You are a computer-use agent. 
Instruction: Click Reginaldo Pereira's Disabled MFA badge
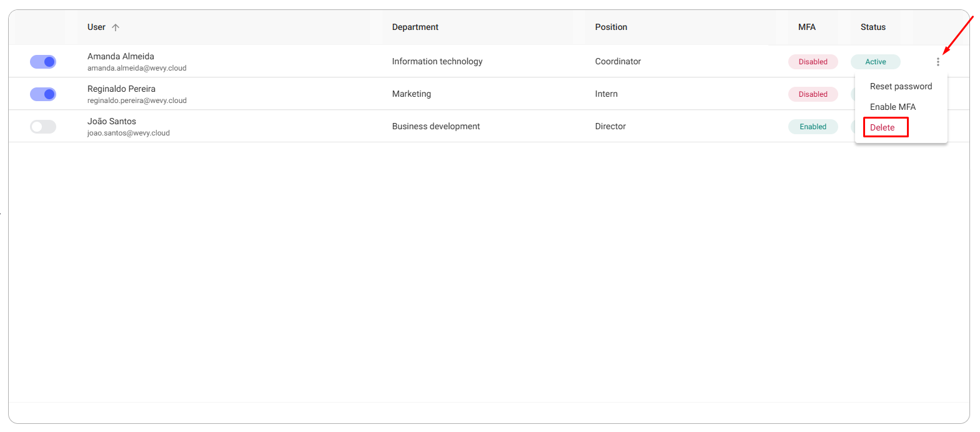click(813, 94)
